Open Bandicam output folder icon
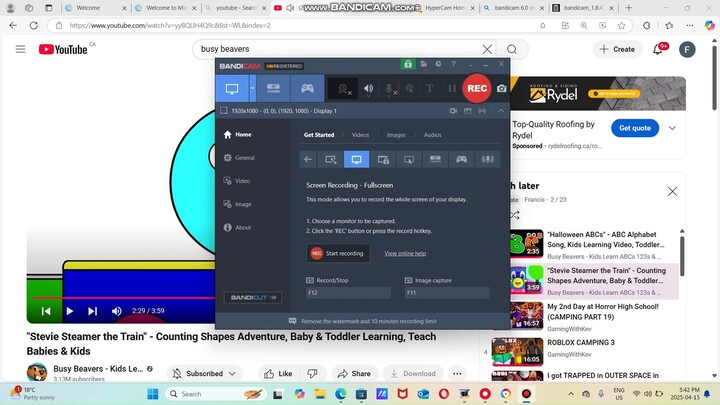 421,64
